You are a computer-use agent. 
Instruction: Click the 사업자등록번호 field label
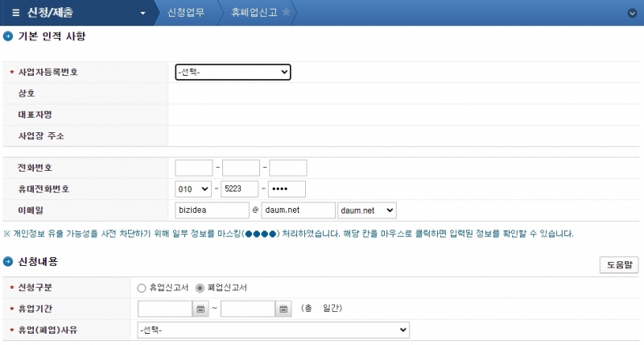click(x=47, y=72)
